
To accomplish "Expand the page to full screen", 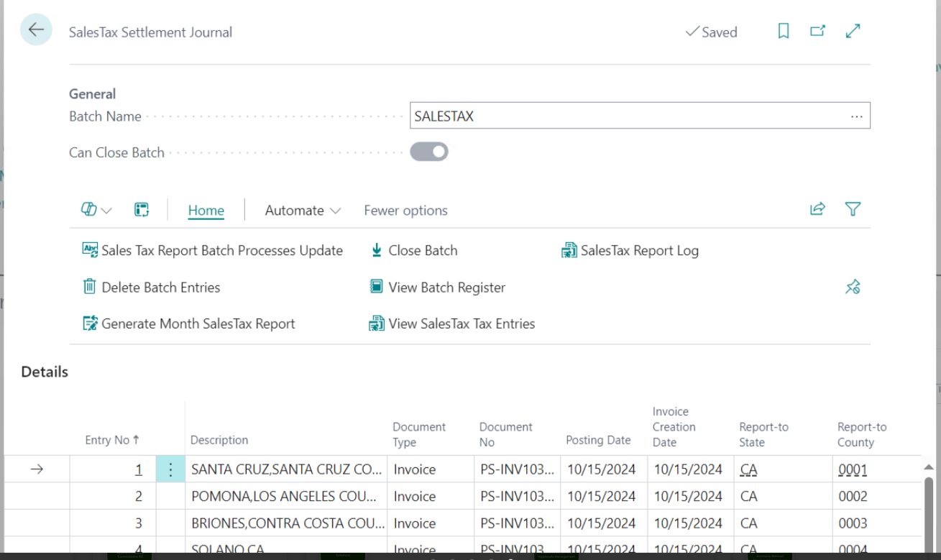I will [853, 32].
